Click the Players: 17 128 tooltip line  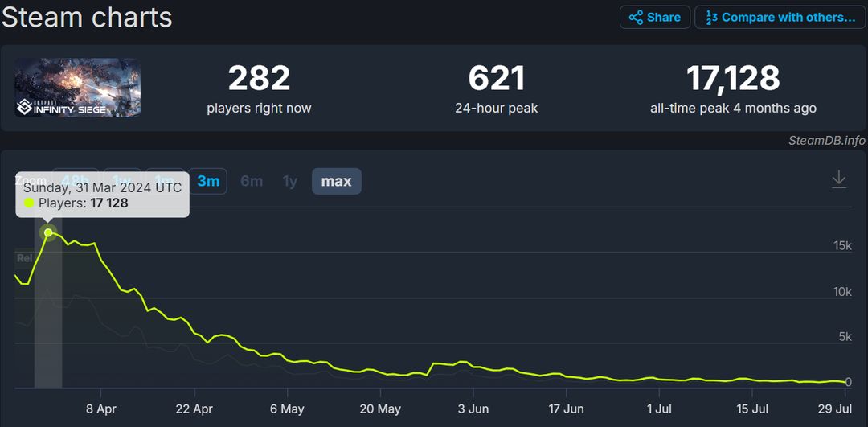[x=76, y=203]
